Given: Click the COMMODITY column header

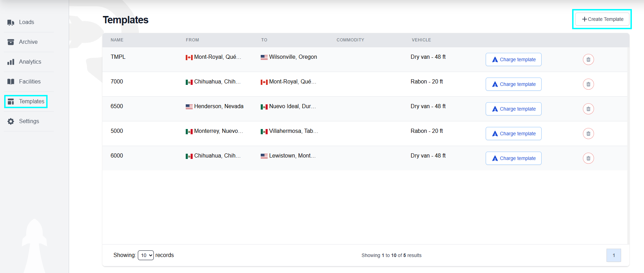Looking at the screenshot, I should pos(350,40).
